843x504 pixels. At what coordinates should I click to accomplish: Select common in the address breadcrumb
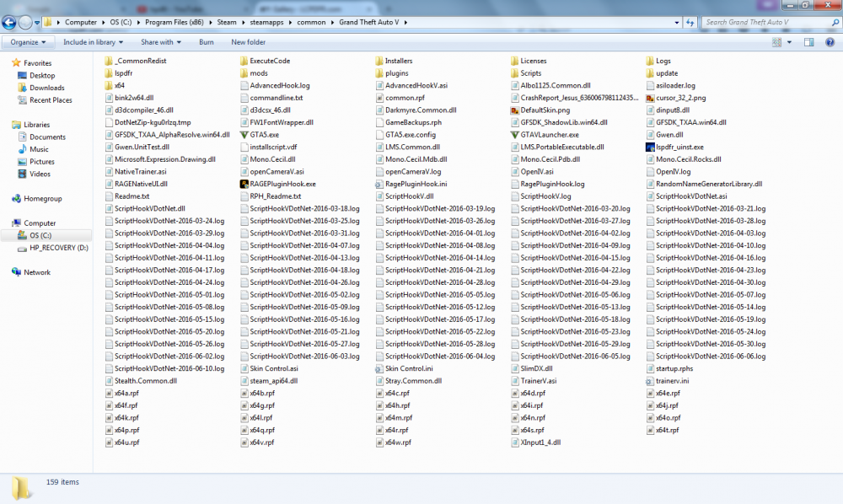[x=311, y=22]
